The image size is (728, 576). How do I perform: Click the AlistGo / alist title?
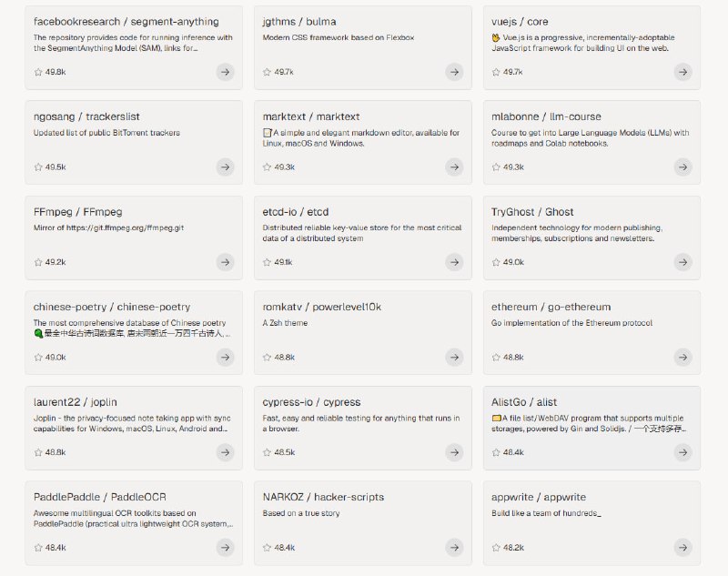coord(523,402)
